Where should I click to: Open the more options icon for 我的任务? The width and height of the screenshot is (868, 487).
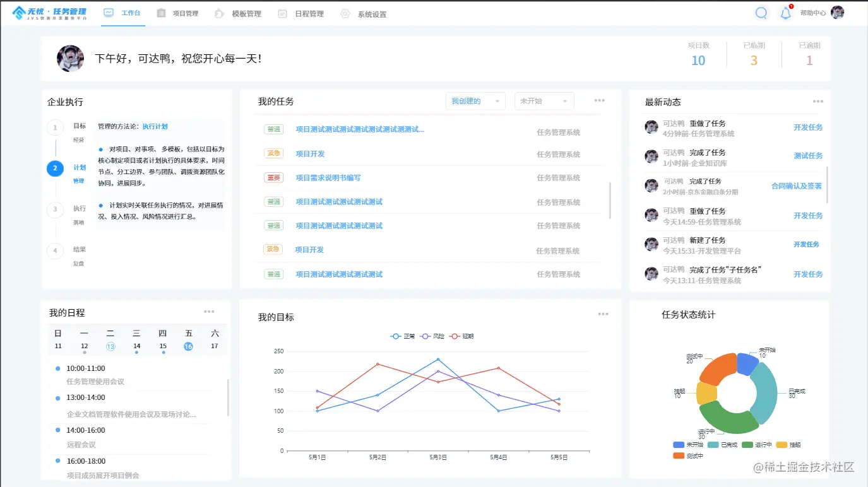click(600, 101)
